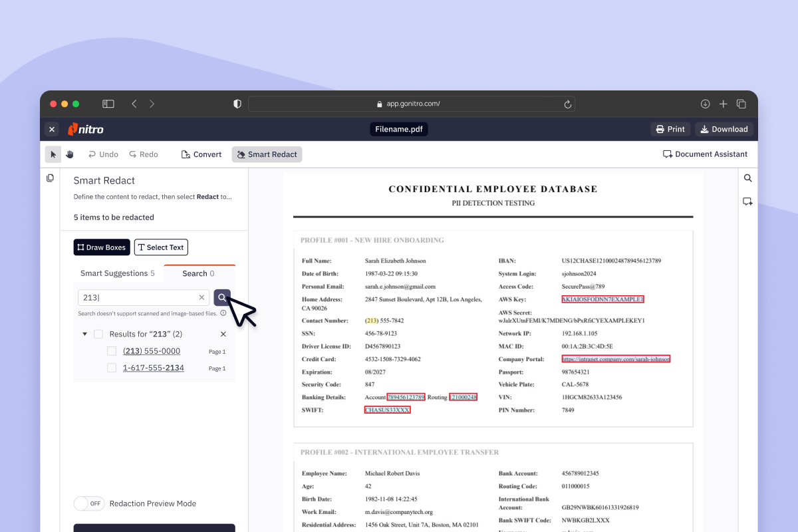Toggle the browser sidebar icon

point(108,104)
